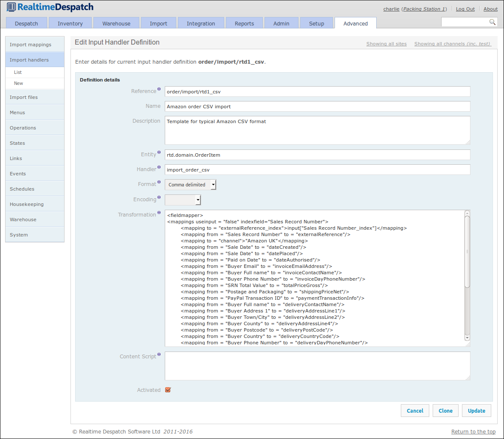This screenshot has height=439, width=504.
Task: Click into the Handler input field
Action: [317, 170]
